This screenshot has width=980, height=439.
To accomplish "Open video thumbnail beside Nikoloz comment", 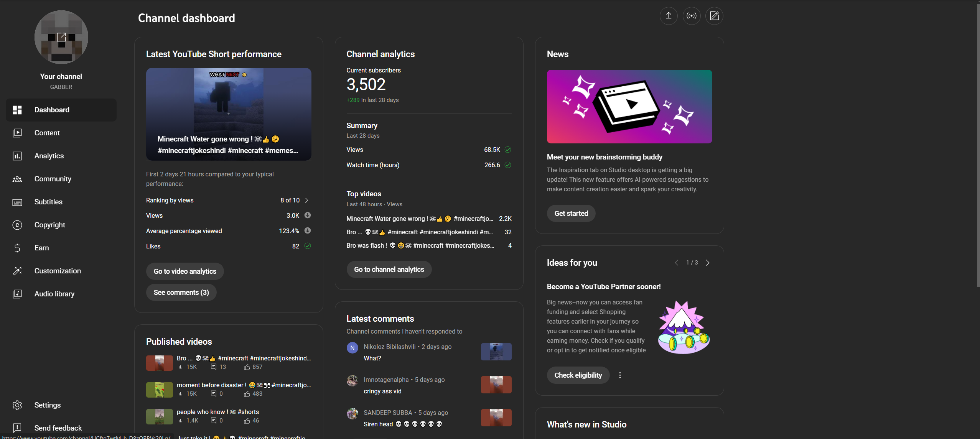I will [496, 352].
